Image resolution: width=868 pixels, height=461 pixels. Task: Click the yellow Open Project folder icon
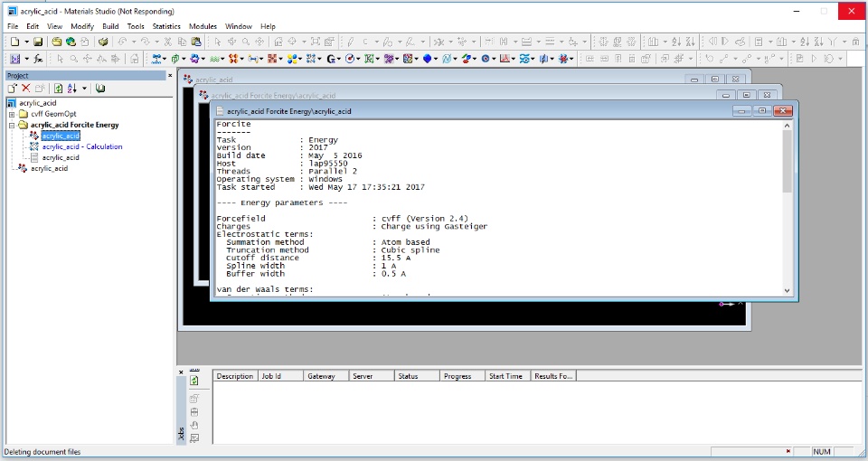pos(56,42)
